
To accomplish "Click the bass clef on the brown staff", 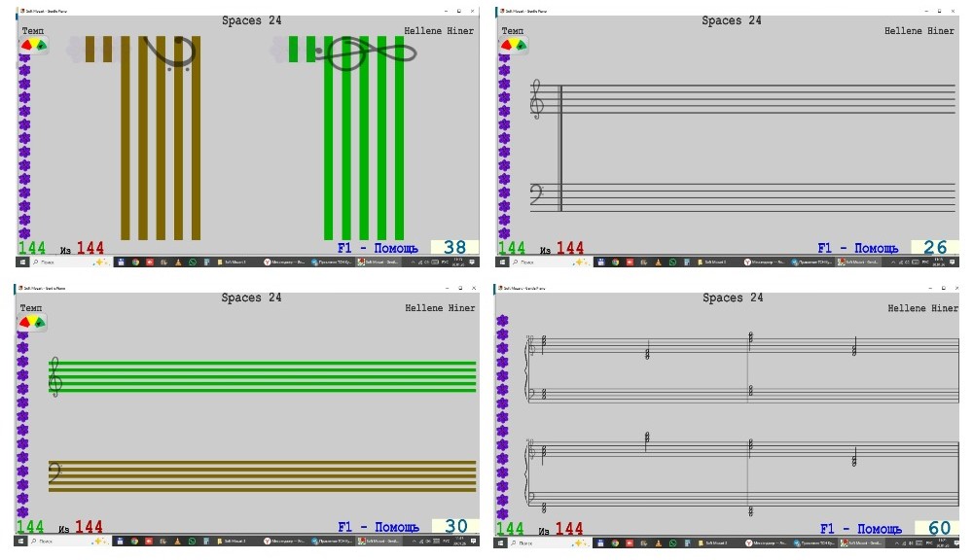I will (56, 473).
